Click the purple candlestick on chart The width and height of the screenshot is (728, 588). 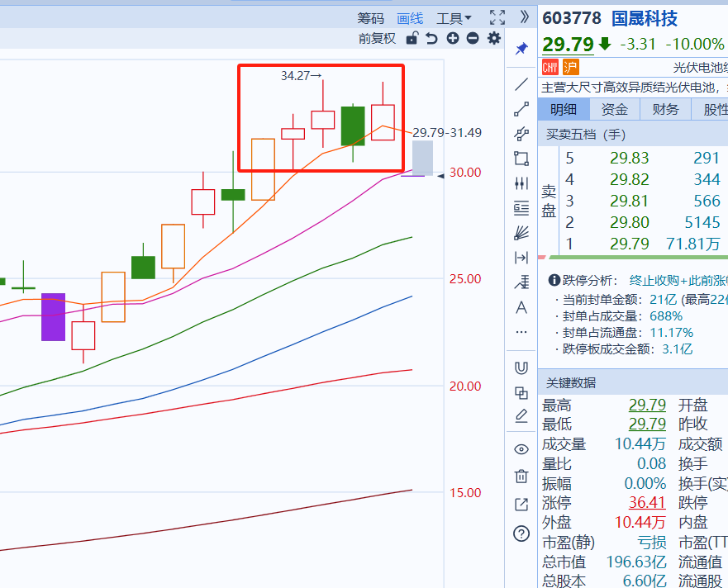coord(54,317)
